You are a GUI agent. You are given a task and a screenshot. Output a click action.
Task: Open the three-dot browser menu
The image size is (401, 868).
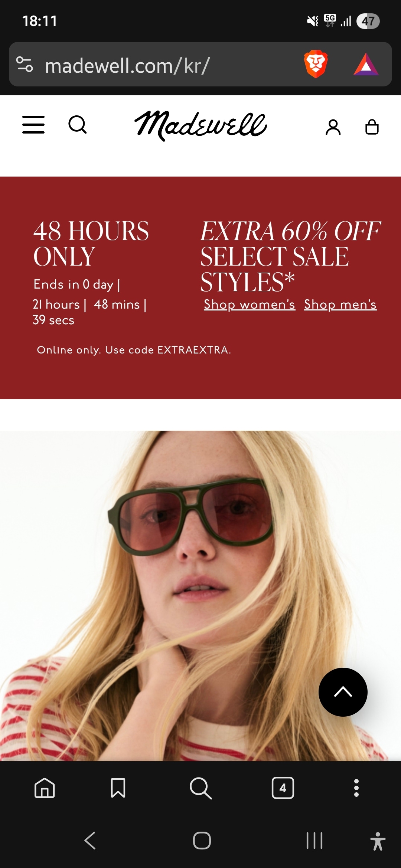point(356,788)
